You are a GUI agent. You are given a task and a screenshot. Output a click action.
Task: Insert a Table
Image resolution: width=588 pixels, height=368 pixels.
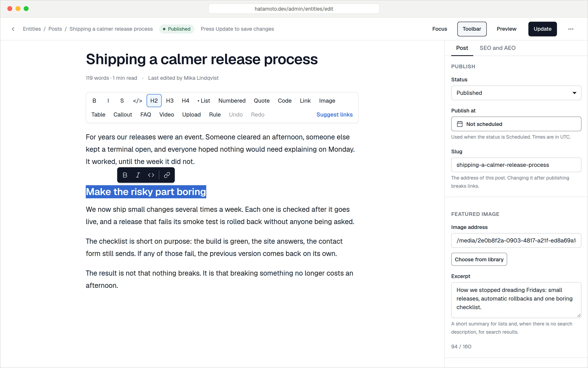(x=98, y=114)
